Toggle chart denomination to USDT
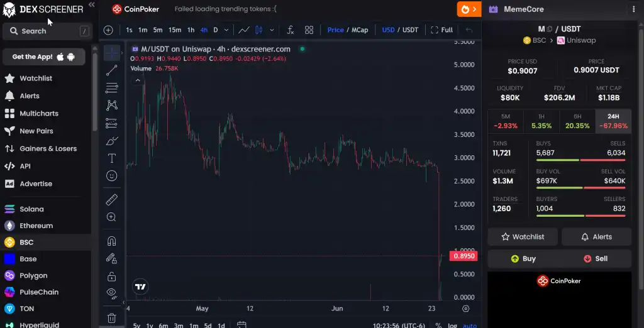The width and height of the screenshot is (644, 328). point(410,30)
